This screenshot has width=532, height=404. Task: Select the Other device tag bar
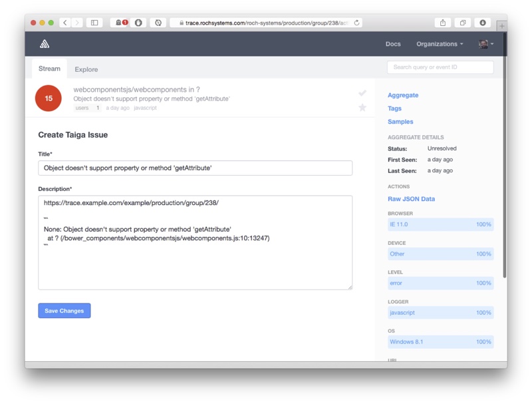[x=440, y=254]
